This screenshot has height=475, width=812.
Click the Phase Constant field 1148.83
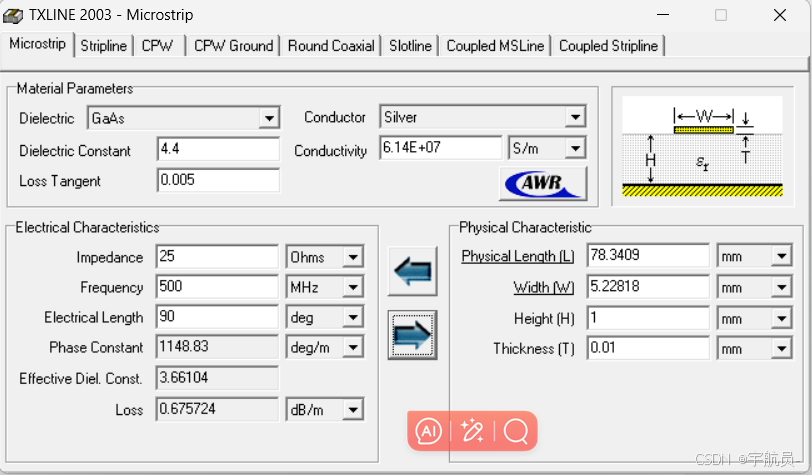point(217,347)
